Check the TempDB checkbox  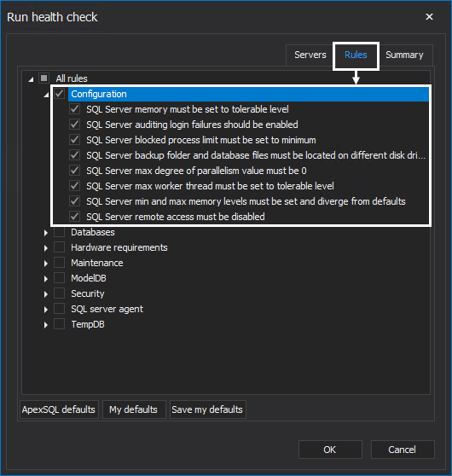point(59,324)
